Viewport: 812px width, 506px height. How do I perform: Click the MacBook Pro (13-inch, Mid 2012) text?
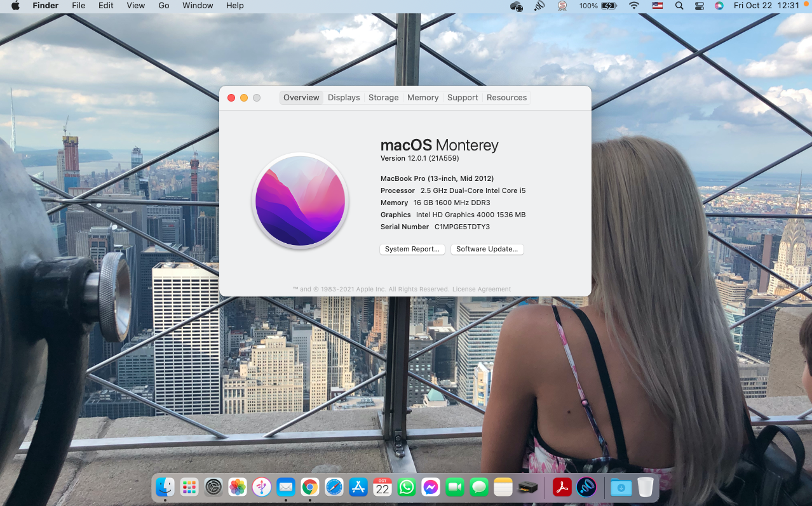(x=437, y=178)
